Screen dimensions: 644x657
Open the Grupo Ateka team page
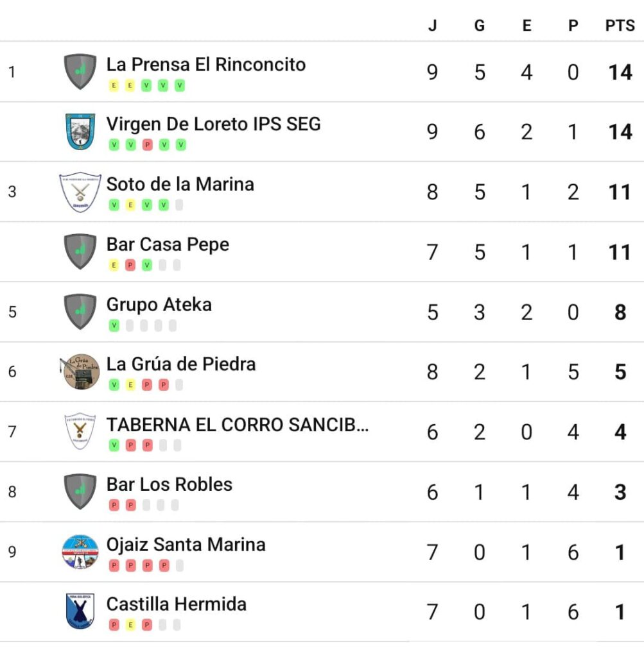pos(159,305)
